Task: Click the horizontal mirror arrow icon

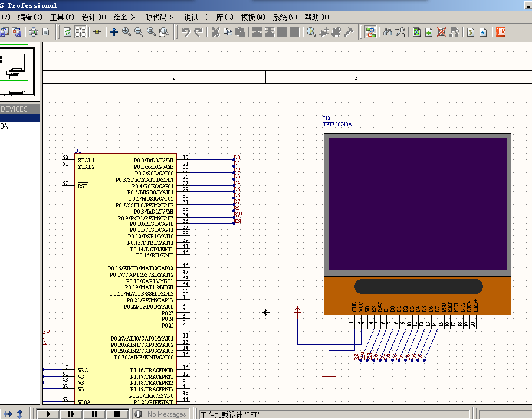Action: [8, 414]
